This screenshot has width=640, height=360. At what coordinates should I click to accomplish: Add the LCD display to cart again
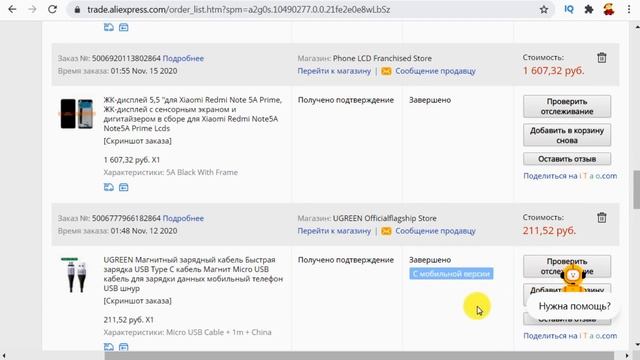pos(567,135)
